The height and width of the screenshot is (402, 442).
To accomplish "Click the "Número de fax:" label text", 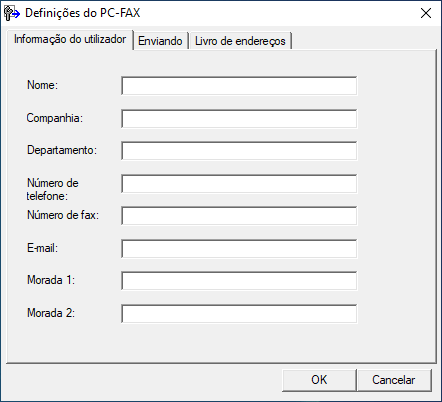I will pyautogui.click(x=63, y=215).
